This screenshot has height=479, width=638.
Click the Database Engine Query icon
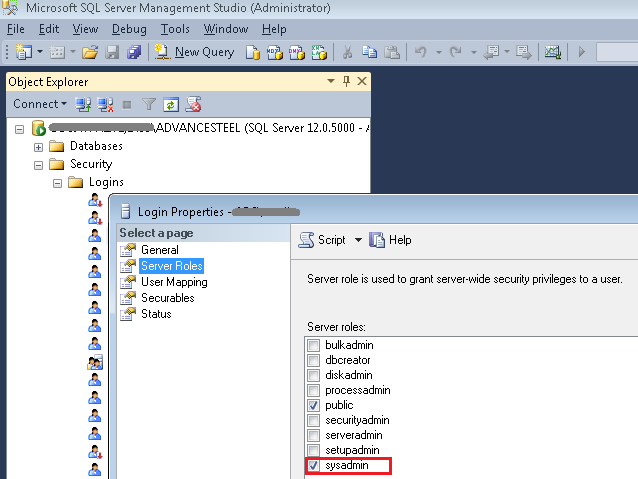pos(253,52)
